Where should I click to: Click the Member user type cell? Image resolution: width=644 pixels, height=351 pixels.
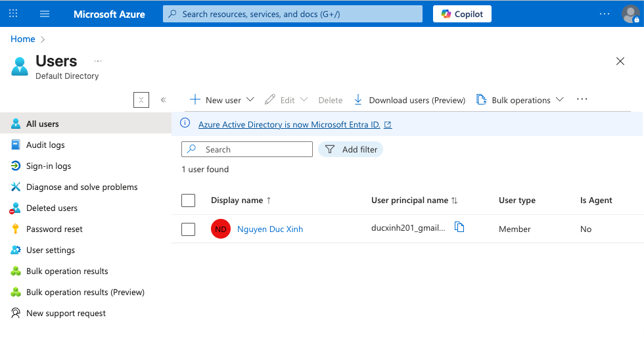pyautogui.click(x=515, y=229)
